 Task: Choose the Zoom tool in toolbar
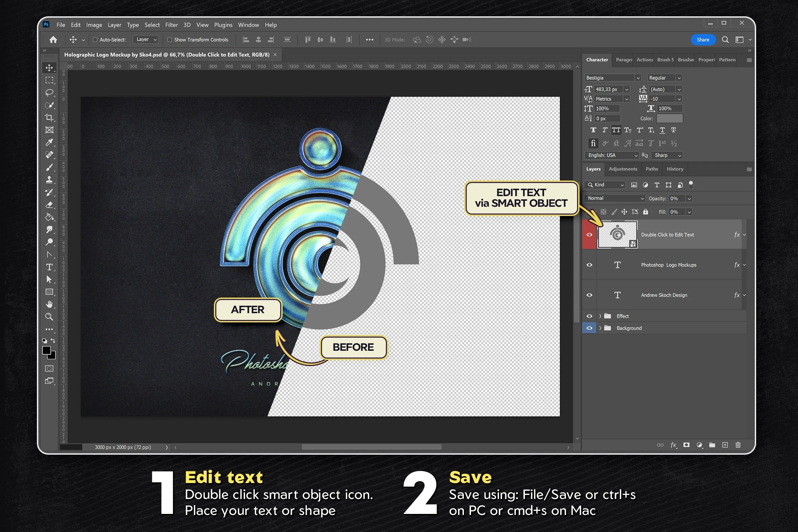(49, 317)
